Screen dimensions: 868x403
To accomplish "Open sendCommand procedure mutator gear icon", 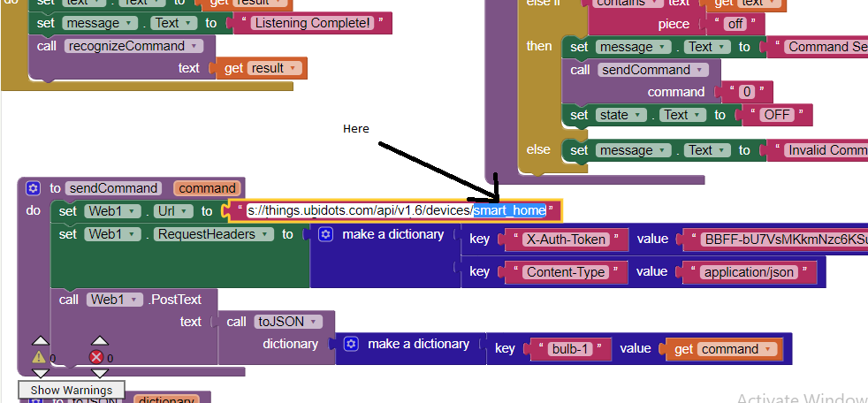I will [34, 188].
